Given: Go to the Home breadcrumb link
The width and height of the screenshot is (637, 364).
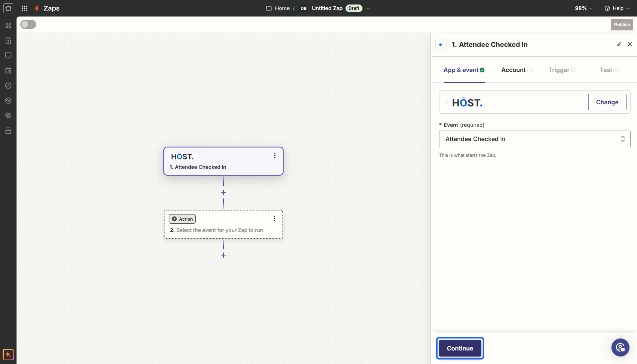Looking at the screenshot, I should click(282, 8).
